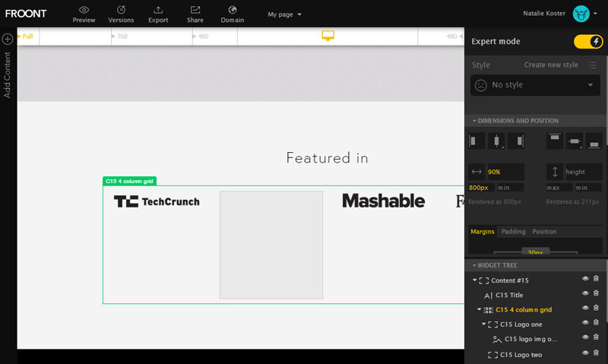The width and height of the screenshot is (608, 364).
Task: Align widget vertically to the middle
Action: pyautogui.click(x=575, y=141)
